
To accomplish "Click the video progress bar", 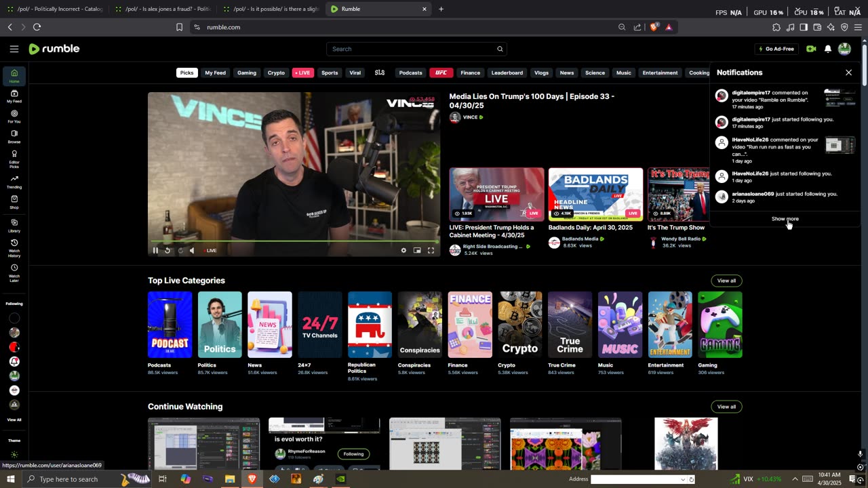I will (x=294, y=241).
